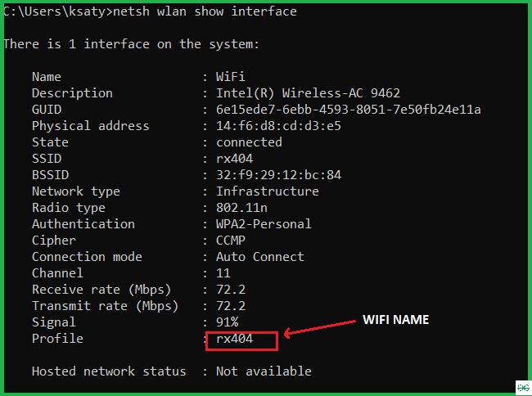532x396 pixels.
Task: Click the 'State' field label
Action: pyautogui.click(x=50, y=142)
